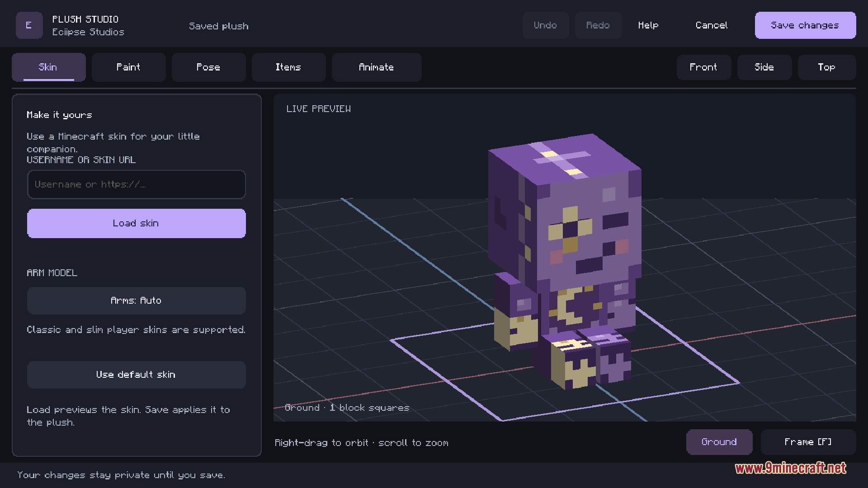868x488 pixels.
Task: Click the Load skin button
Action: 136,223
